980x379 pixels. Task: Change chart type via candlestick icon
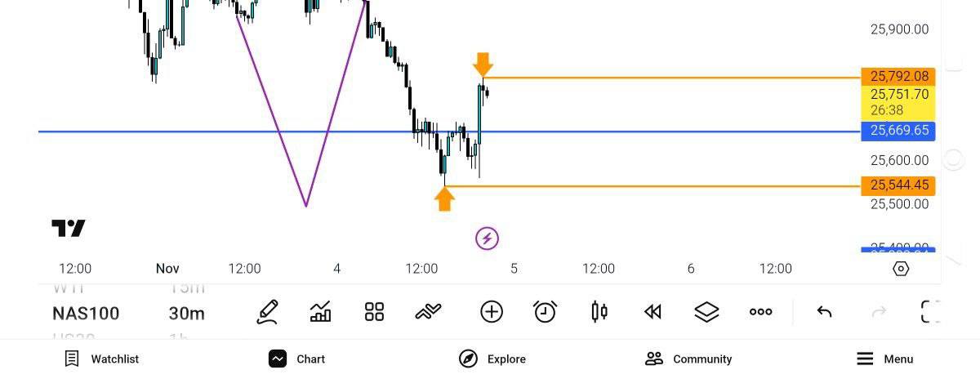(599, 312)
